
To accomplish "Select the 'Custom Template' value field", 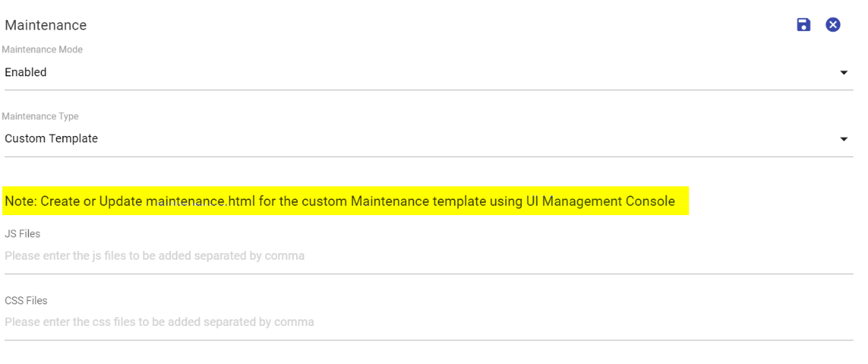I will 51,139.
